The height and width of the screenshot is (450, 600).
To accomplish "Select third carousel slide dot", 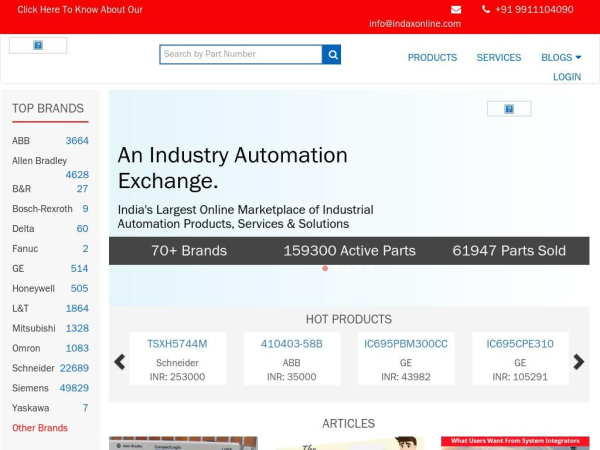I will 347,269.
